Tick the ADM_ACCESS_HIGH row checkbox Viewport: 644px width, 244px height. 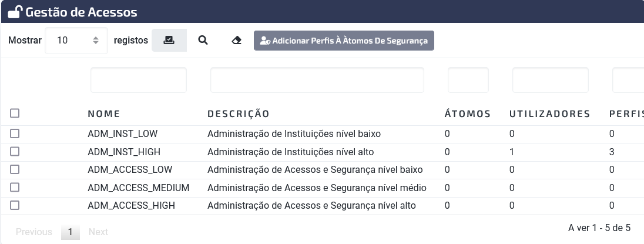click(x=15, y=205)
